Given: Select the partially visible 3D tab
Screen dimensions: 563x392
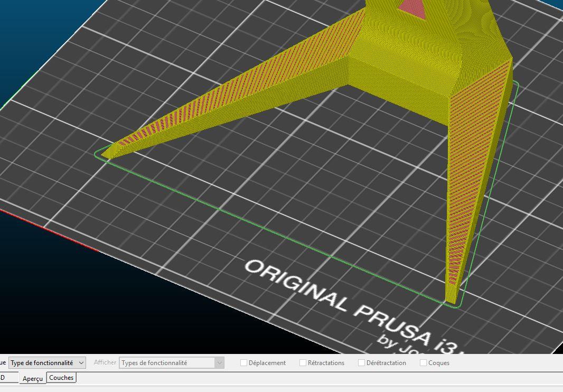Looking at the screenshot, I should [x=7, y=378].
